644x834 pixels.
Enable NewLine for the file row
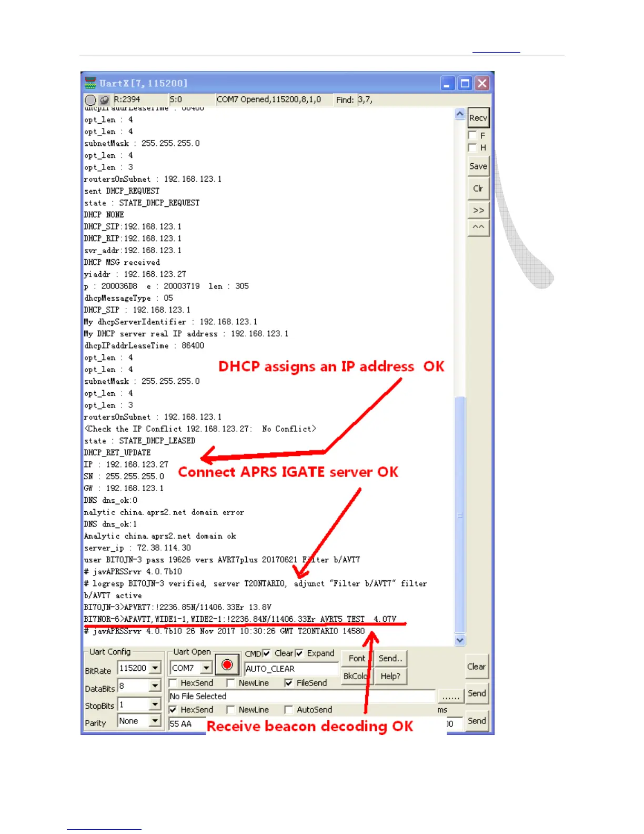[230, 683]
